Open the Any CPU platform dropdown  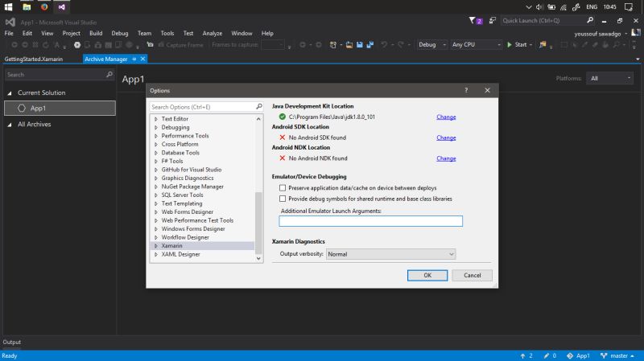tap(476, 45)
